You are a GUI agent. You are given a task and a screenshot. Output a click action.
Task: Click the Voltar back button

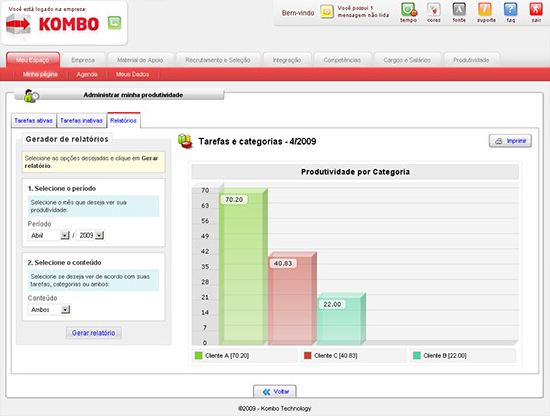275,391
